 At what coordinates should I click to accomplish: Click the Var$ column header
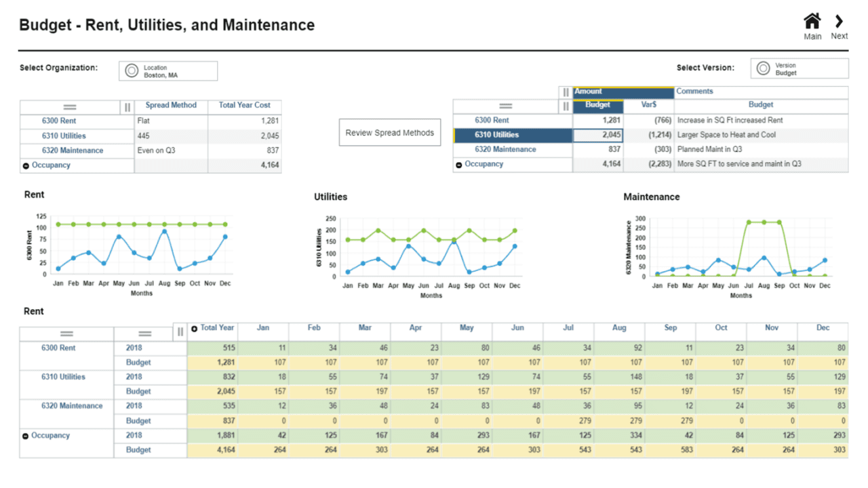pyautogui.click(x=648, y=105)
